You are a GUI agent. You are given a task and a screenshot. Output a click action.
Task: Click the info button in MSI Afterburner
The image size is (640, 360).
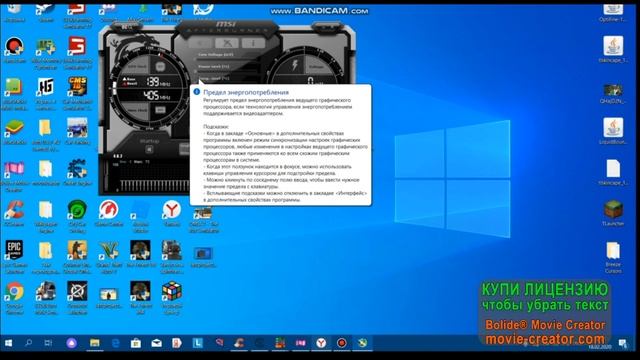pos(253,42)
